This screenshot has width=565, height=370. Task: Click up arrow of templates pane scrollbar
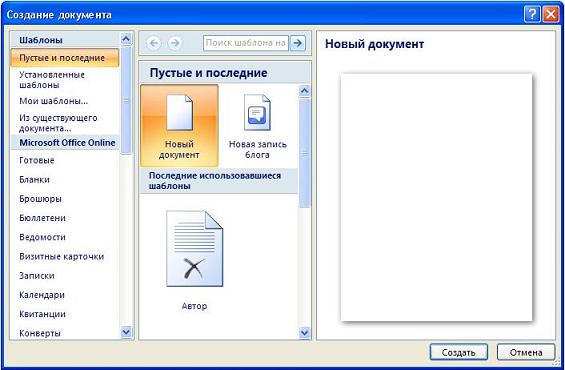pos(304,91)
